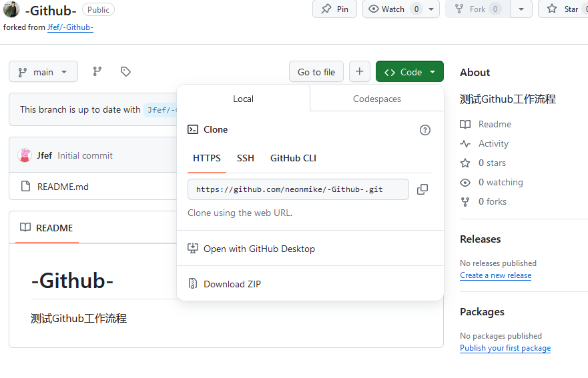
Task: Click 'No releases published' text
Action: click(499, 263)
